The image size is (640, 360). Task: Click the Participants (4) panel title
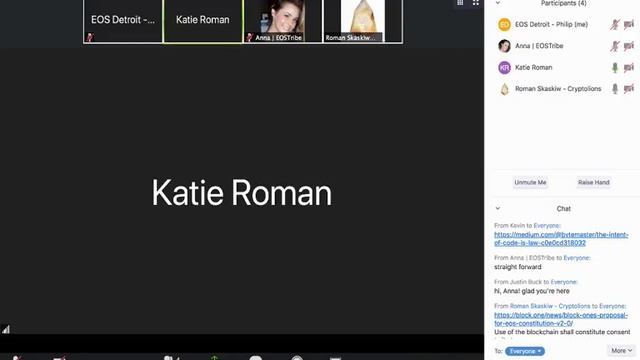tap(564, 3)
